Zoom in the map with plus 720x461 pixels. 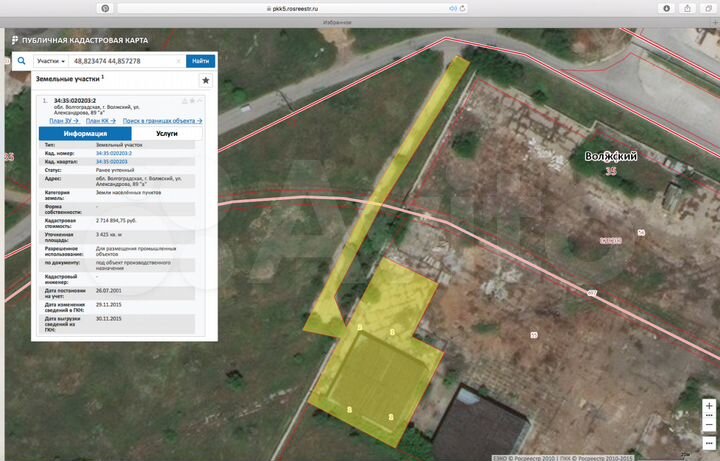[x=709, y=406]
